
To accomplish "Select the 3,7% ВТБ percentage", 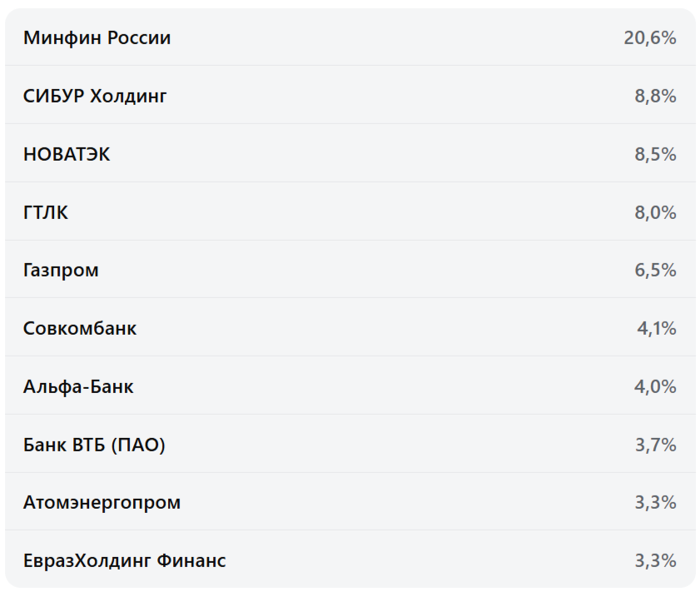I will coord(655,445).
